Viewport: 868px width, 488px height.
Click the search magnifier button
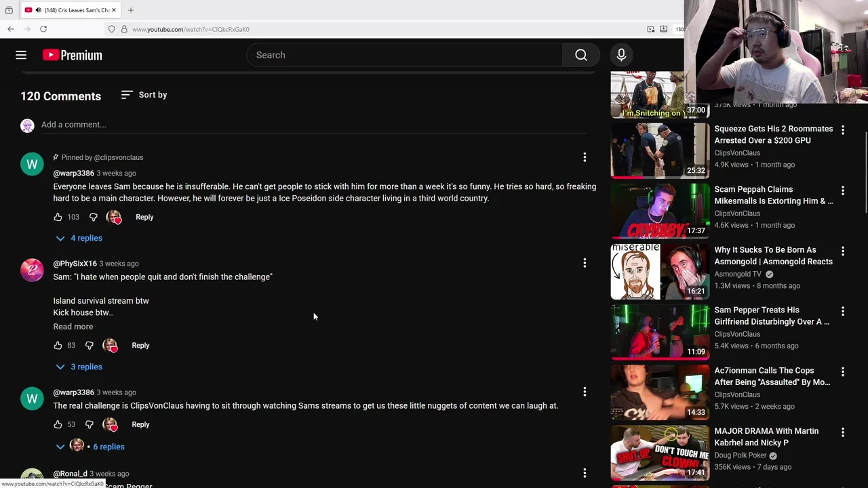tap(581, 55)
